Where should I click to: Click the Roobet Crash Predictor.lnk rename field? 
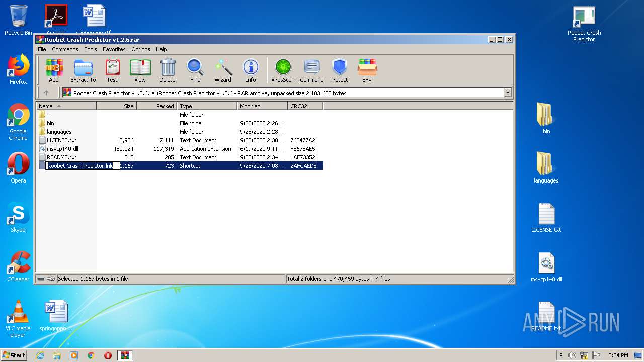83,166
